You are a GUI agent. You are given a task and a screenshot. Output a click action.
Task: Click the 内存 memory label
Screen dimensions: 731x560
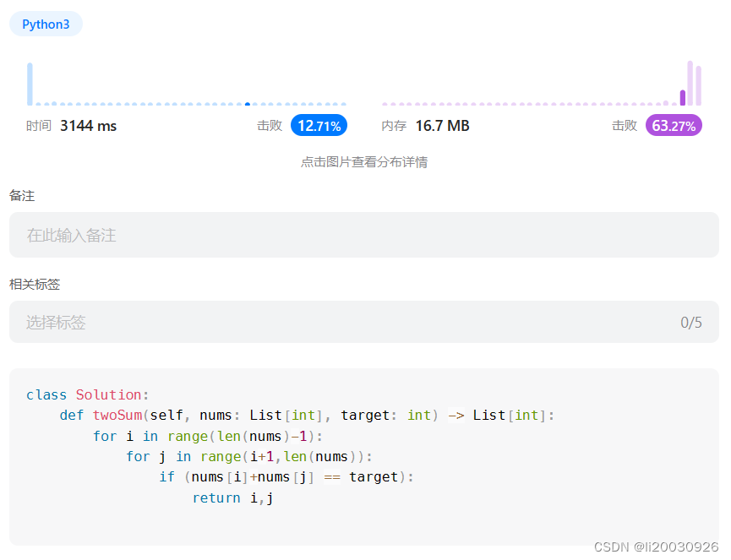[x=393, y=125]
